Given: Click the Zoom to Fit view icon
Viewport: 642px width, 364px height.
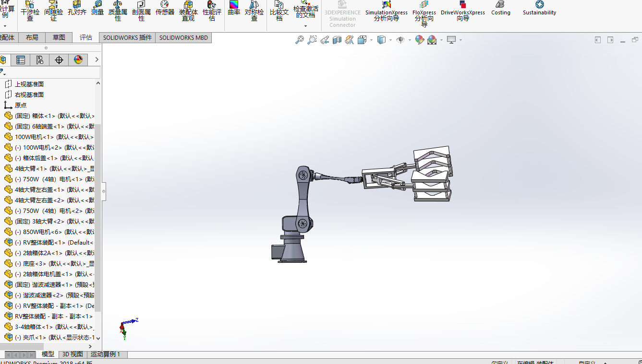Looking at the screenshot, I should (299, 40).
